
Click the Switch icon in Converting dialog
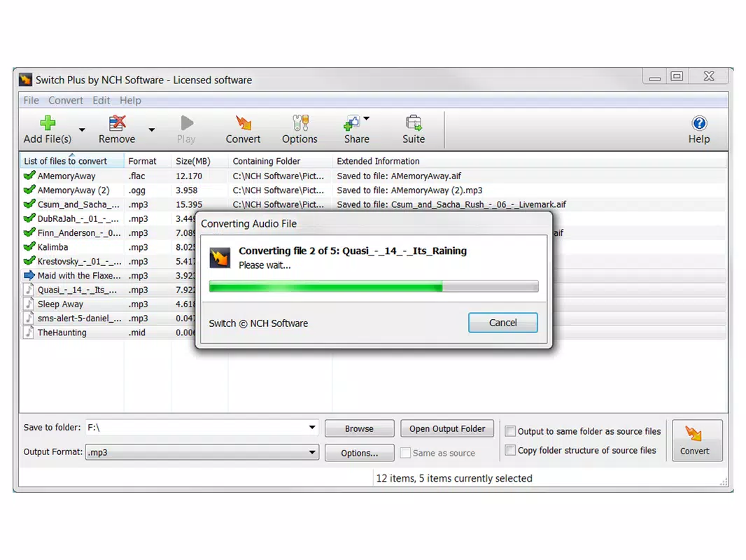(220, 258)
